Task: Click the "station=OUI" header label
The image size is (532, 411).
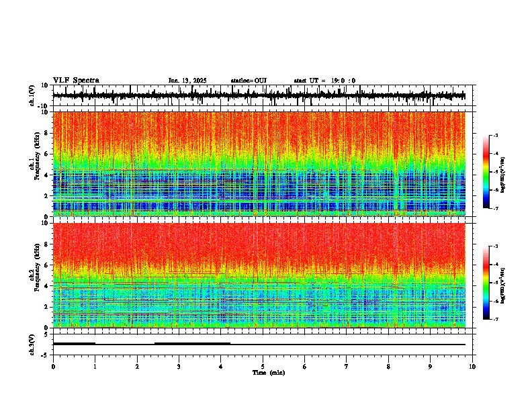Action: pos(249,81)
